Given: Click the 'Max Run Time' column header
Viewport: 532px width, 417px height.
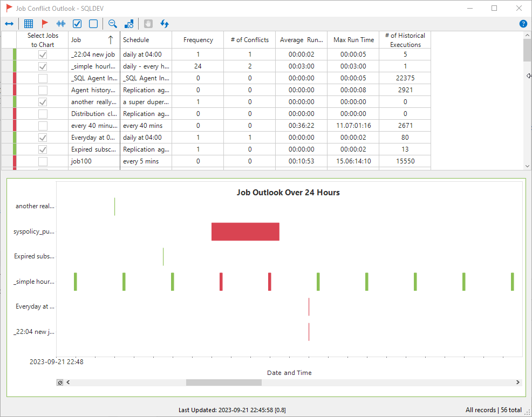Looking at the screenshot, I should (x=353, y=40).
